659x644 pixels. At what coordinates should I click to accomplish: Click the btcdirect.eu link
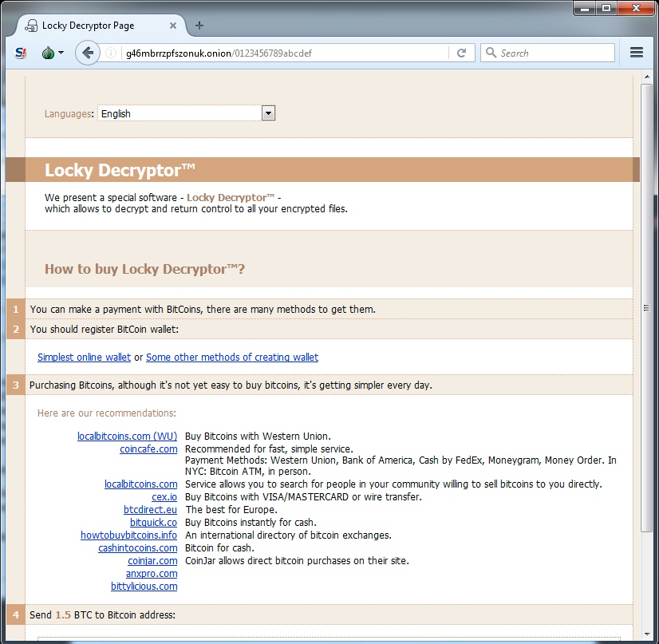tap(150, 510)
